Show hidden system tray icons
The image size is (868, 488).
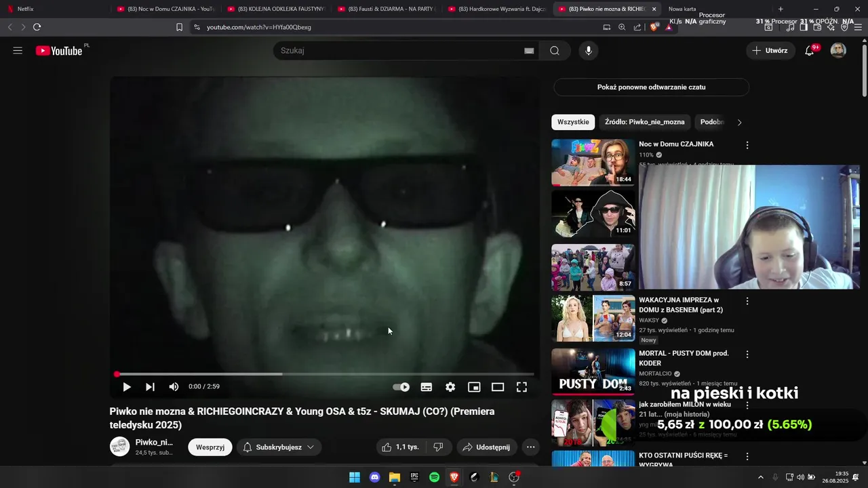[x=760, y=477]
